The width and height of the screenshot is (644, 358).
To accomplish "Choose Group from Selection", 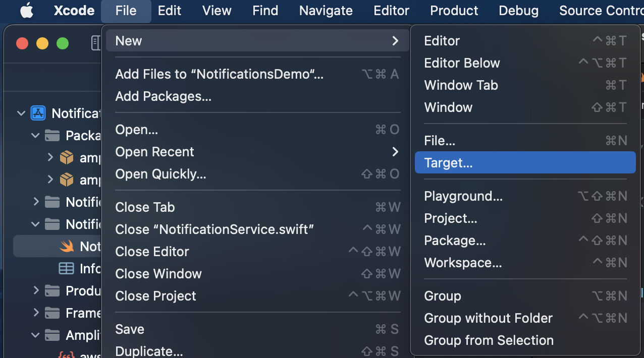I will point(525,340).
